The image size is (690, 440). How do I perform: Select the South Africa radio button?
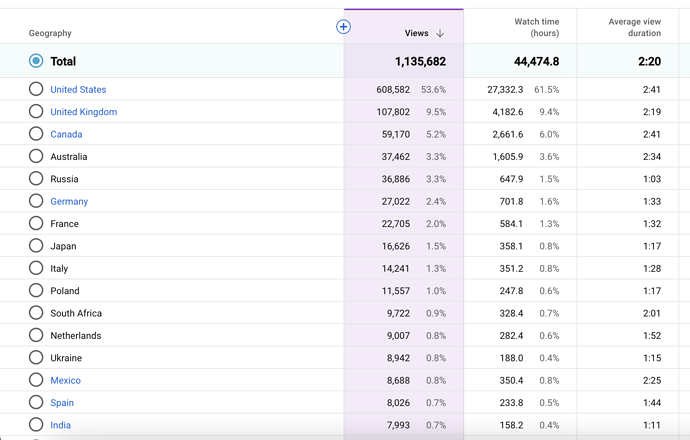pyautogui.click(x=36, y=313)
